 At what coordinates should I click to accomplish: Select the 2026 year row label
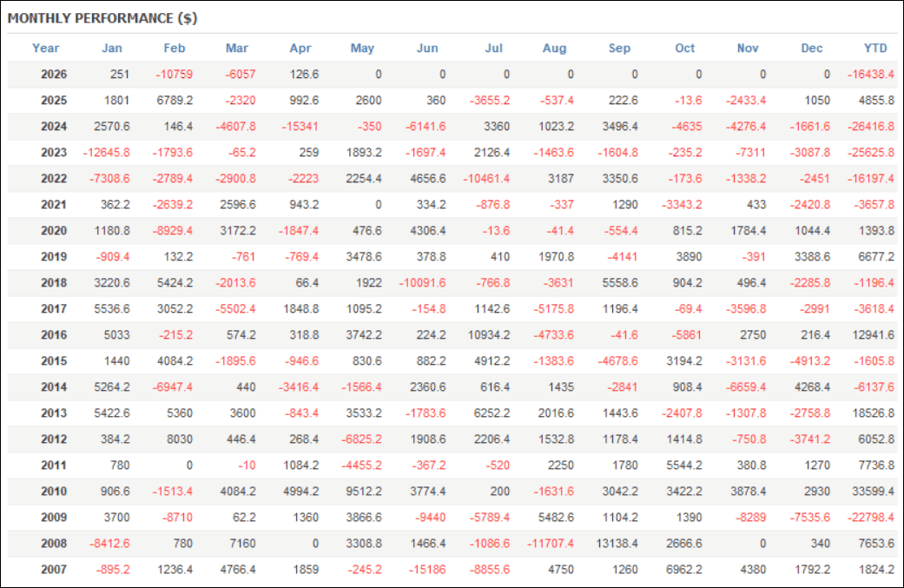tap(54, 75)
